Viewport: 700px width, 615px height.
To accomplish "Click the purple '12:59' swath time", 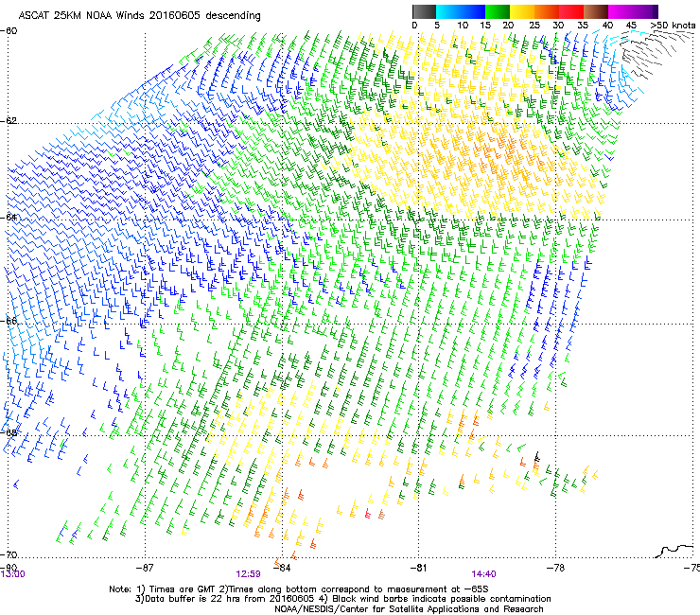I will [x=248, y=574].
